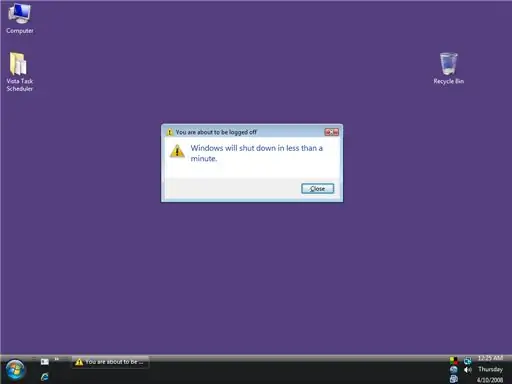This screenshot has height=384, width=512.
Task: Click the Switch between windows Quick Launch icon
Action: tap(45, 362)
